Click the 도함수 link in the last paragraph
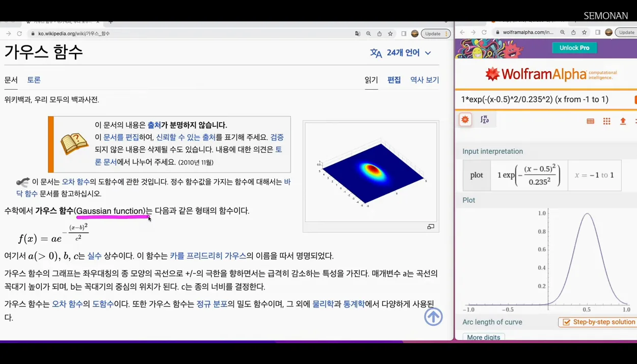The height and width of the screenshot is (364, 637). point(103,304)
